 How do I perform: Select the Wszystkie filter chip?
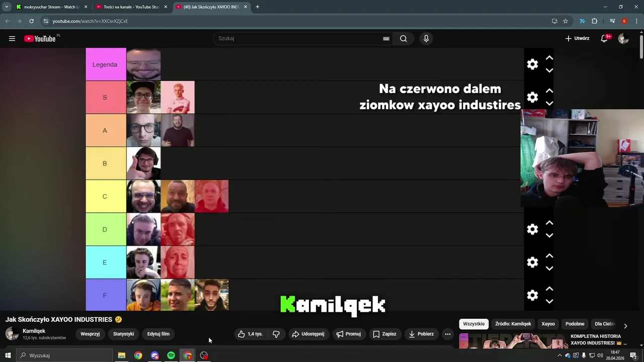click(x=473, y=324)
